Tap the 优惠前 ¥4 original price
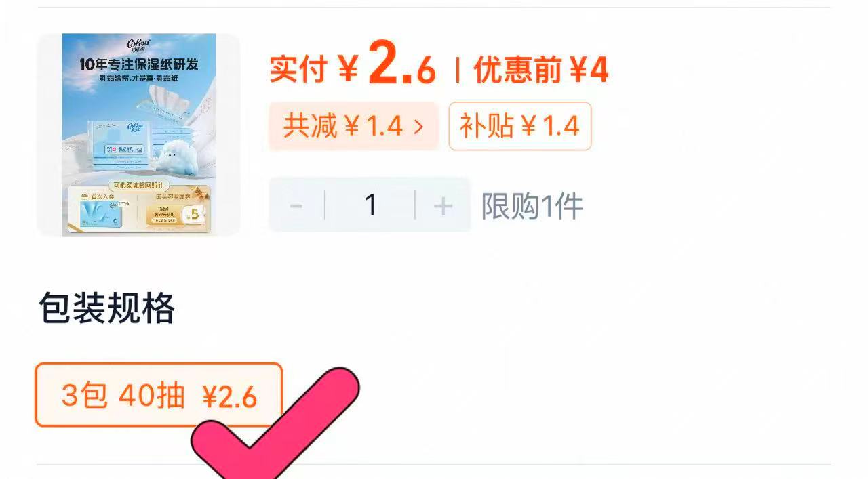The width and height of the screenshot is (868, 479). tap(541, 70)
